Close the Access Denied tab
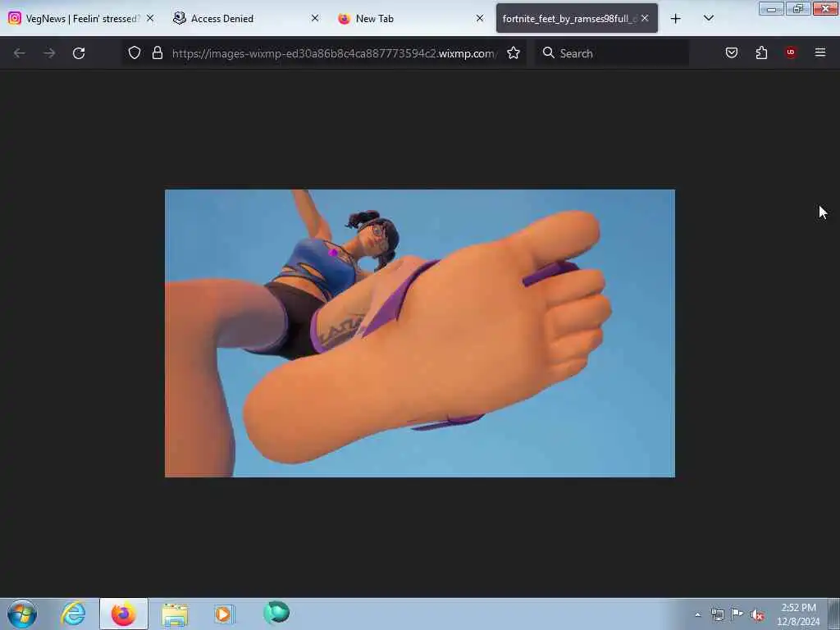This screenshot has height=630, width=840. [x=315, y=18]
